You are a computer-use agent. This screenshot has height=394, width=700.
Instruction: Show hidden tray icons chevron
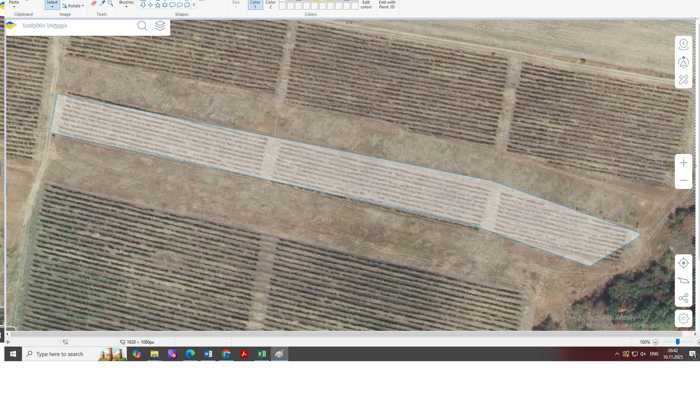coord(617,354)
